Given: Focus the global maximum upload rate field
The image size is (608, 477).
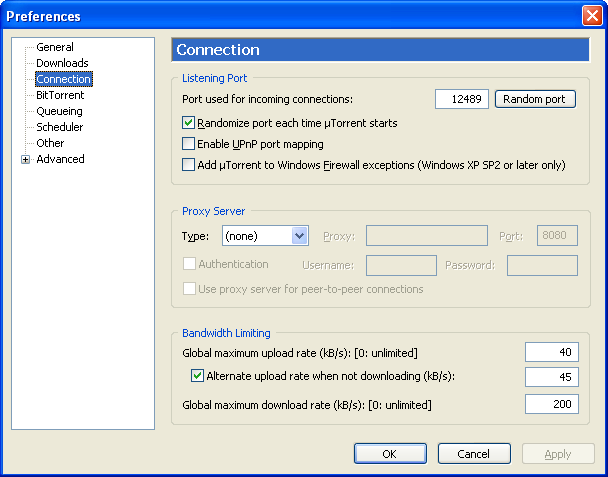Looking at the screenshot, I should tap(551, 352).
